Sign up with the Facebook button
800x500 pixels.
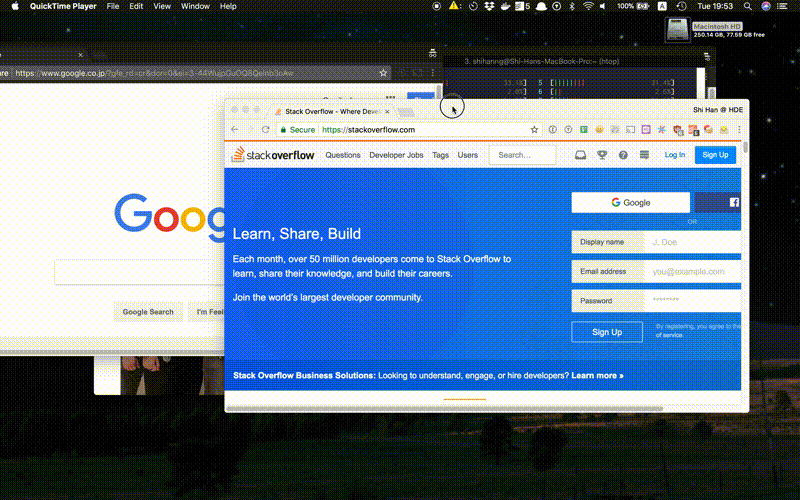(718, 203)
